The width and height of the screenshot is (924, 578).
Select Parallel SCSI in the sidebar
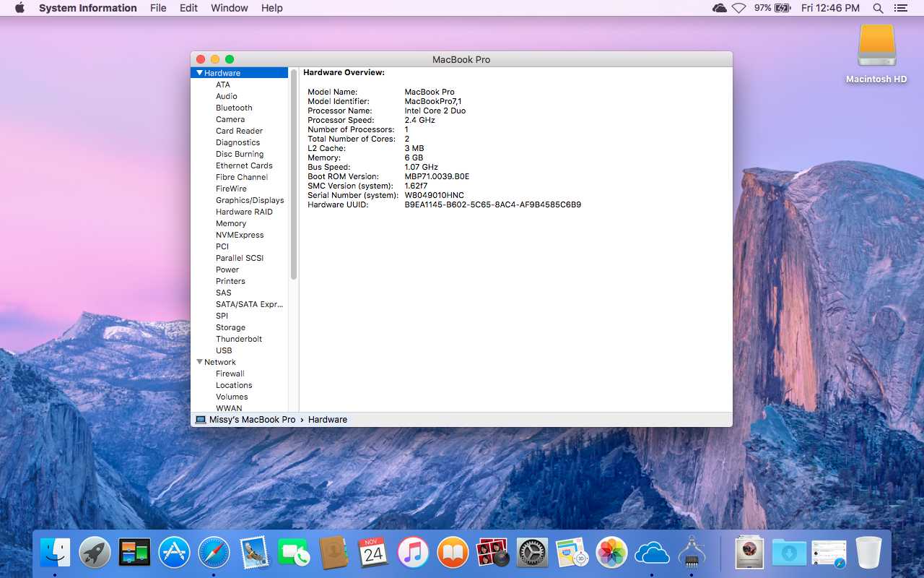[240, 258]
